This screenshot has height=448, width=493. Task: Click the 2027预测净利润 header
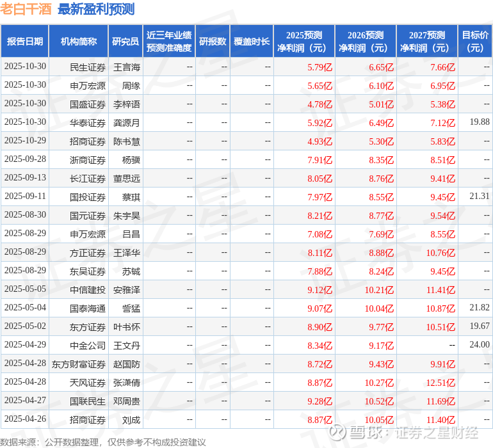point(427,41)
